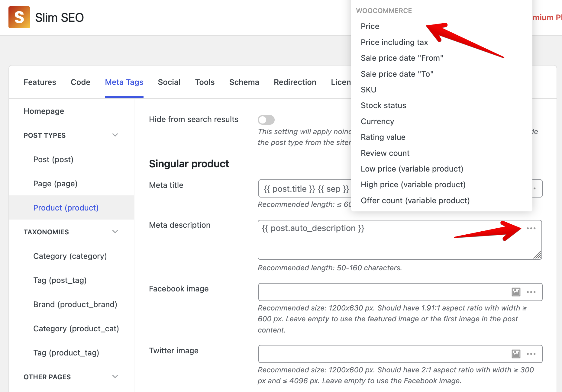
Task: Switch to the Code tab
Action: click(80, 82)
